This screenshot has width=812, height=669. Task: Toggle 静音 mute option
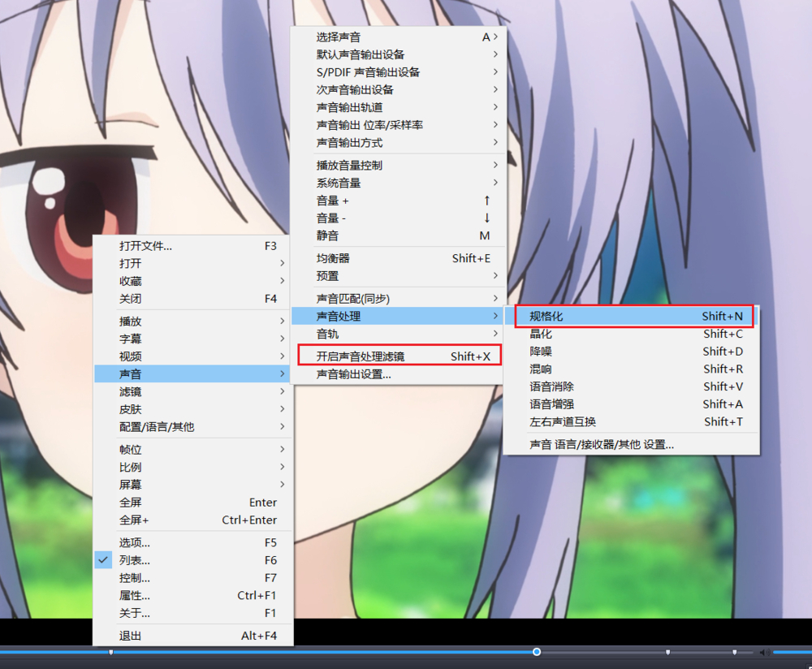click(398, 236)
